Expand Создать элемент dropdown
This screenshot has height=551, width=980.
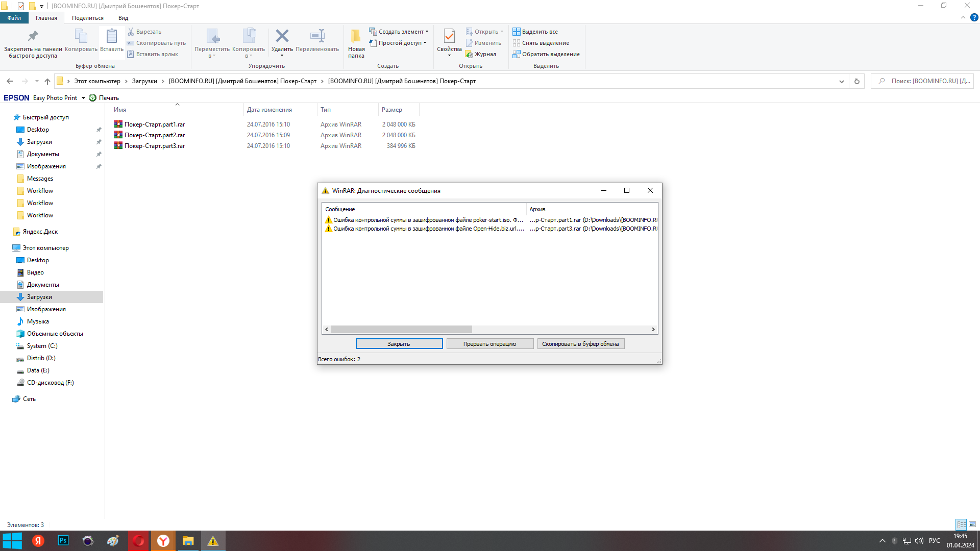427,32
